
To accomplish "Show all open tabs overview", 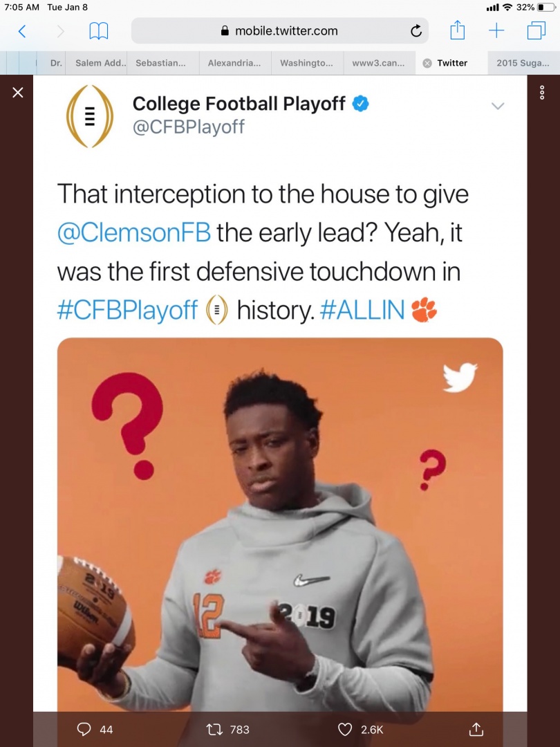I will coord(536,30).
